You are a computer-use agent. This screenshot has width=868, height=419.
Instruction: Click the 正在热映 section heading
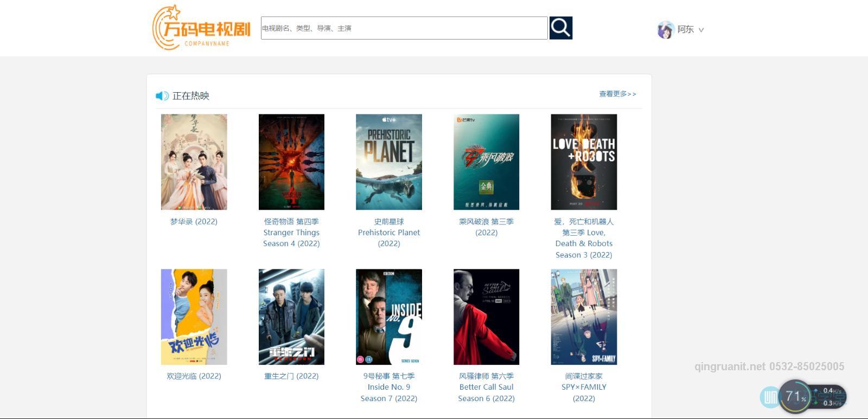190,96
